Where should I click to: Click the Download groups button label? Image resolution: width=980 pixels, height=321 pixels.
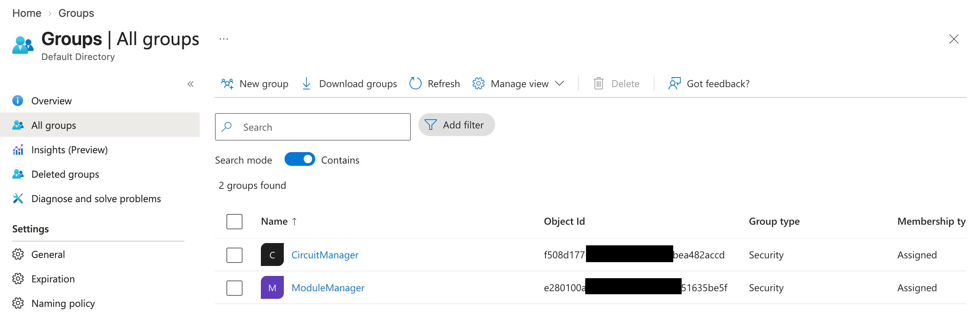[358, 84]
